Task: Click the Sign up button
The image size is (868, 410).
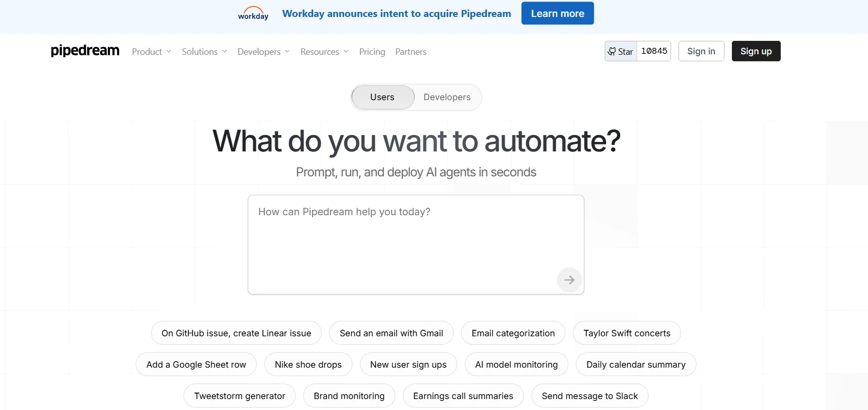Action: (756, 51)
